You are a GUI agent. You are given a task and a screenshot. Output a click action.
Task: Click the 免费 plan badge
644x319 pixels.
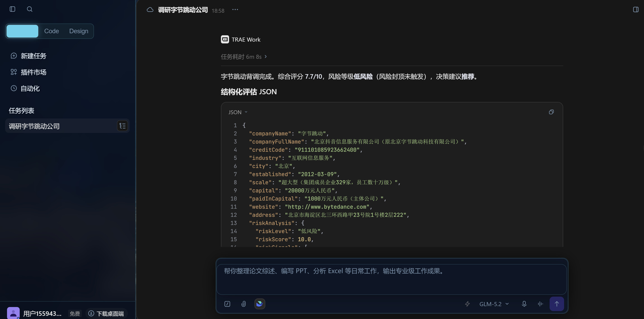click(x=75, y=314)
